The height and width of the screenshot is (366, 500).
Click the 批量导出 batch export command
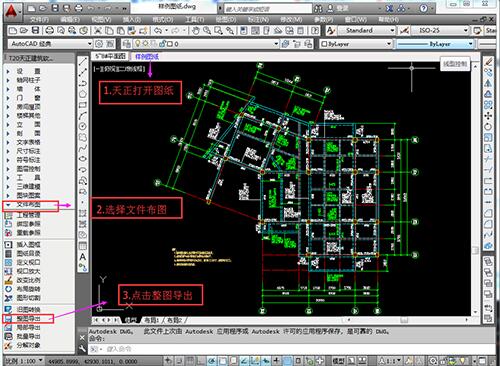[29, 336]
